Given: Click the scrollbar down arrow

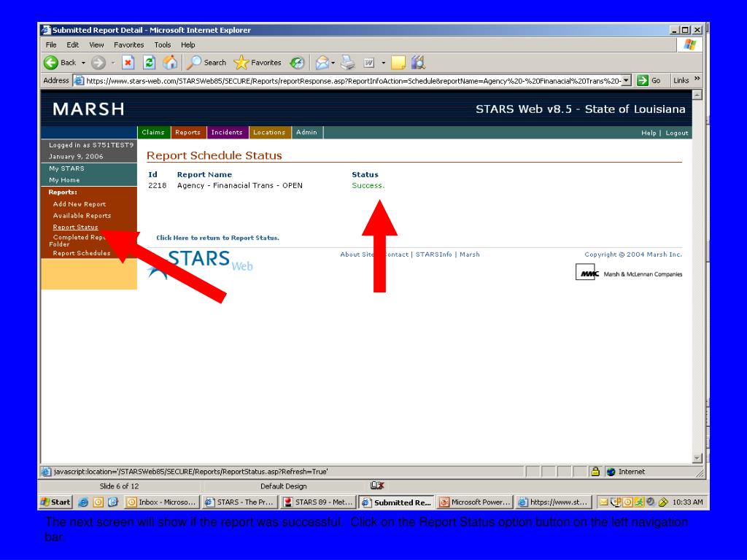Looking at the screenshot, I should pos(697,458).
